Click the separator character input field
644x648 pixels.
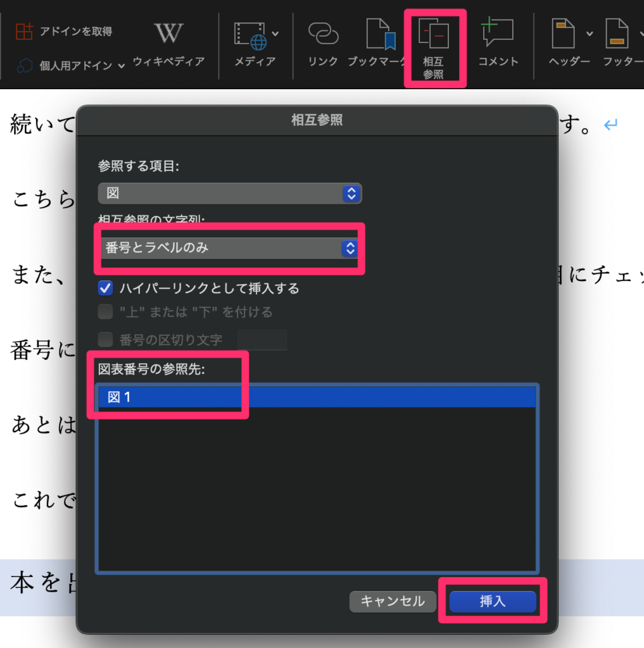[x=262, y=340]
